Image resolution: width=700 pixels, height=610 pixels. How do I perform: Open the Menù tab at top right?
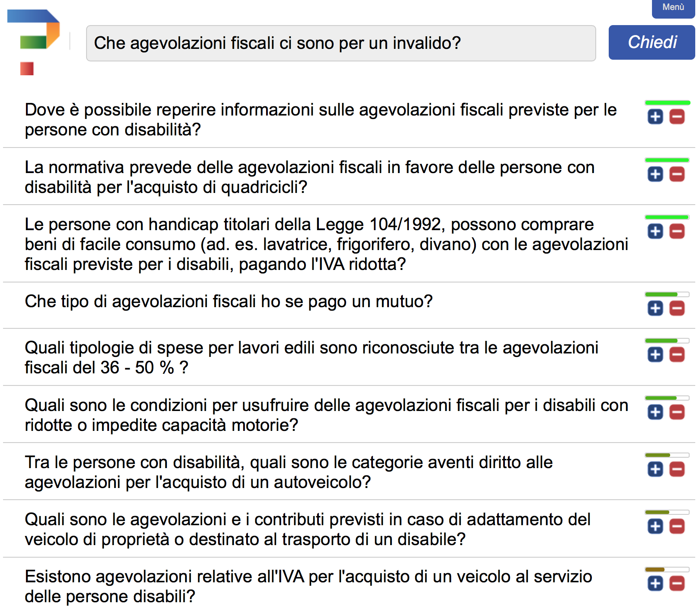pyautogui.click(x=673, y=8)
